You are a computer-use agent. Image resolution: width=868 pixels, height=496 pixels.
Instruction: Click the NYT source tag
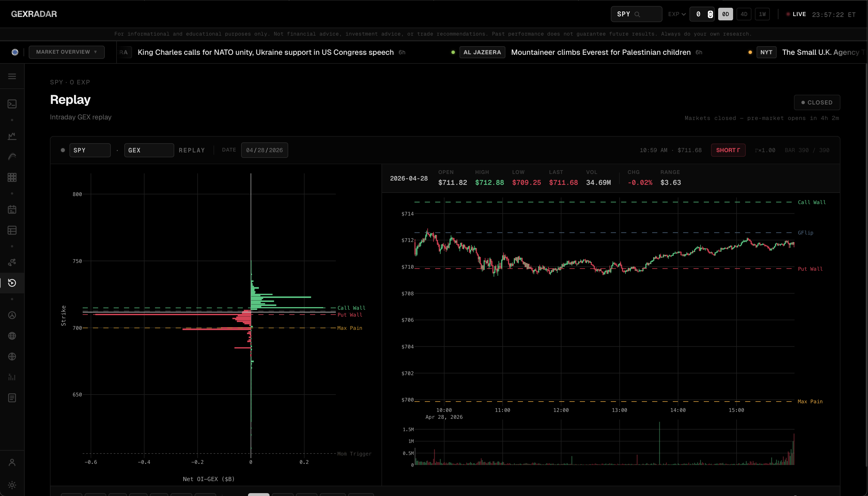point(766,52)
